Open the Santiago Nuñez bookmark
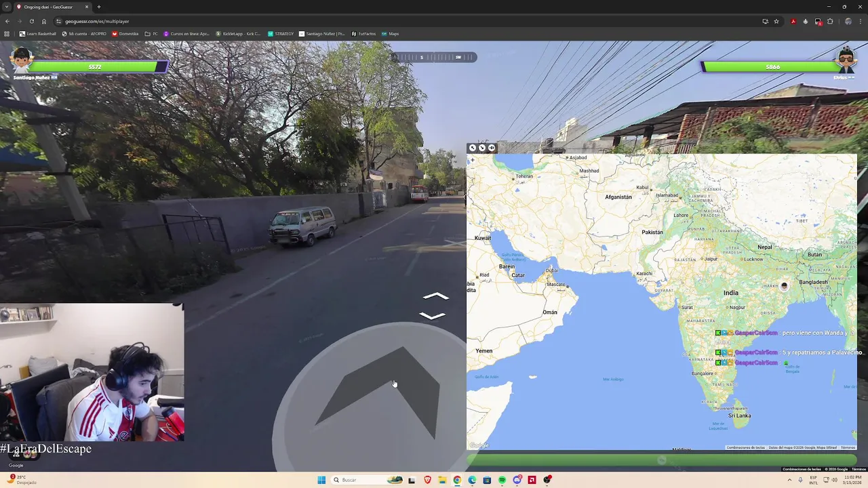The image size is (868, 488). pos(322,34)
